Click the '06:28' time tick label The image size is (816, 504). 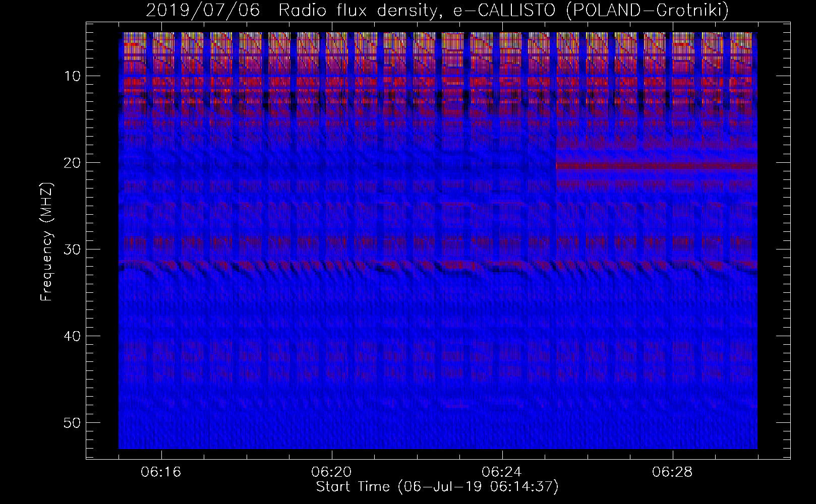pyautogui.click(x=672, y=472)
